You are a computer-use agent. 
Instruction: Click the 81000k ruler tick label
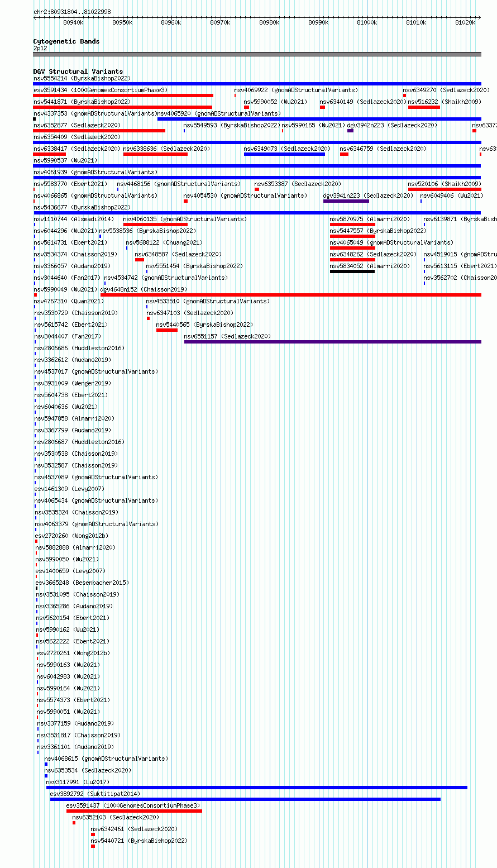tap(367, 22)
